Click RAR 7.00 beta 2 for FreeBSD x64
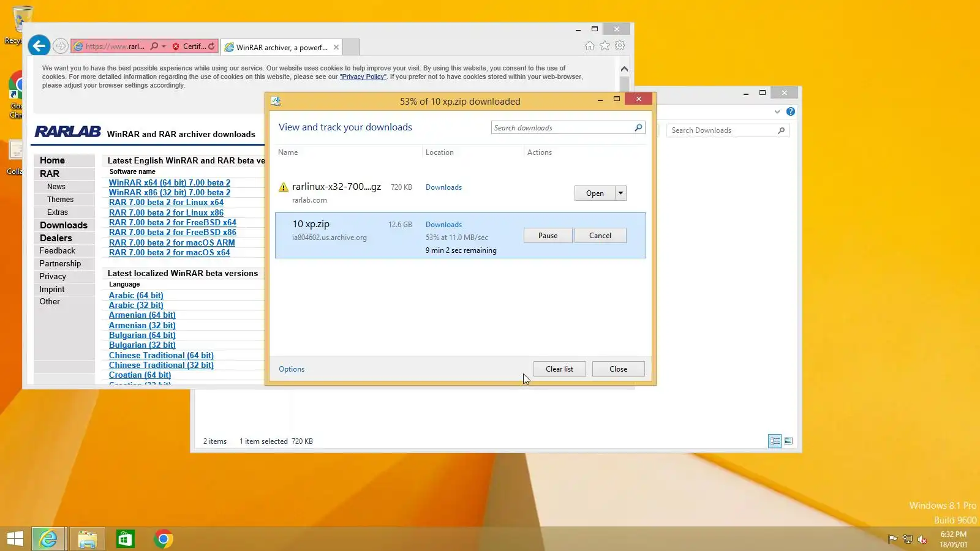 [173, 222]
